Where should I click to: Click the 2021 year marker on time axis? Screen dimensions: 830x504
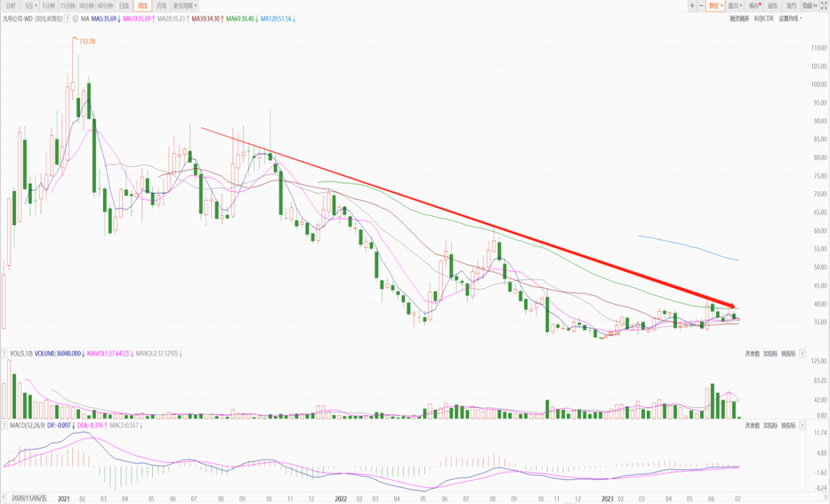click(64, 499)
